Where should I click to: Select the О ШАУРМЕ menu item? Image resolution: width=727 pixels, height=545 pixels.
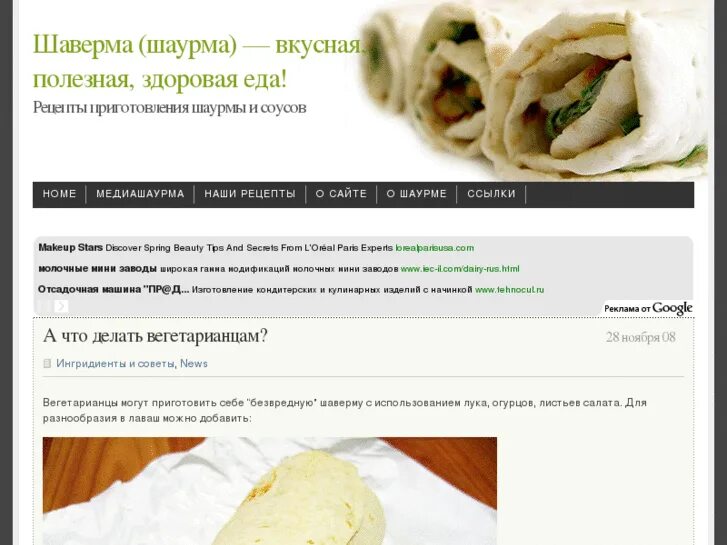pyautogui.click(x=417, y=194)
